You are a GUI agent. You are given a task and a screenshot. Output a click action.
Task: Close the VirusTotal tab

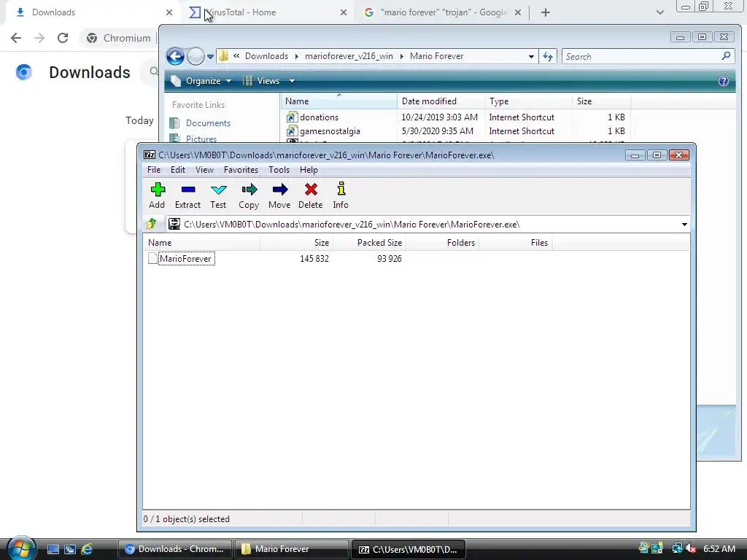[344, 12]
